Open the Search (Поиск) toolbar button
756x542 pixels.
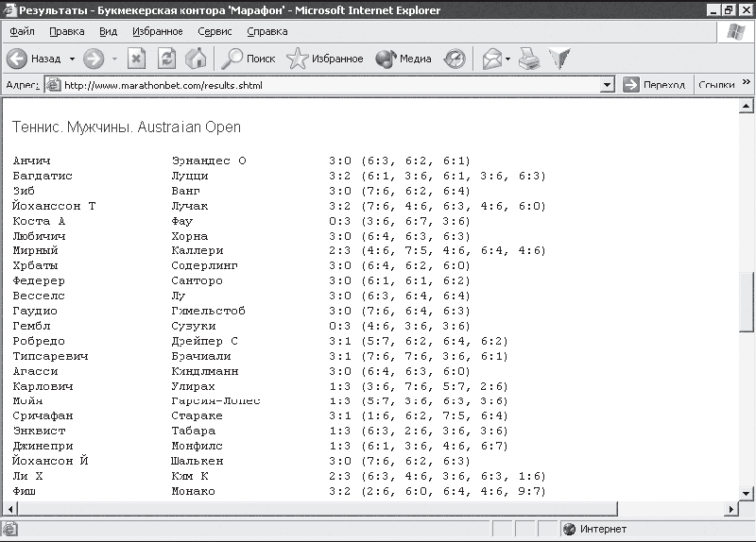[249, 59]
